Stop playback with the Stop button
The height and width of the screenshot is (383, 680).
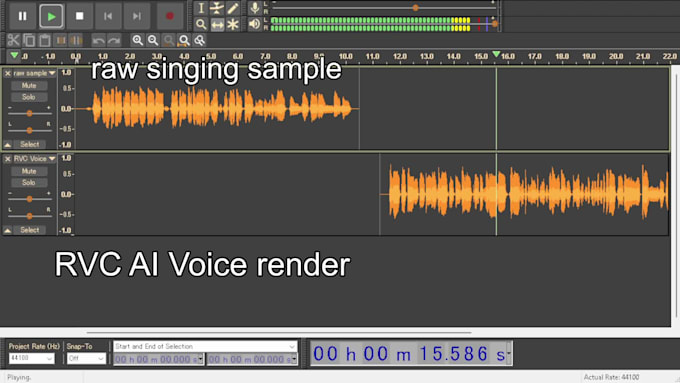pos(79,16)
